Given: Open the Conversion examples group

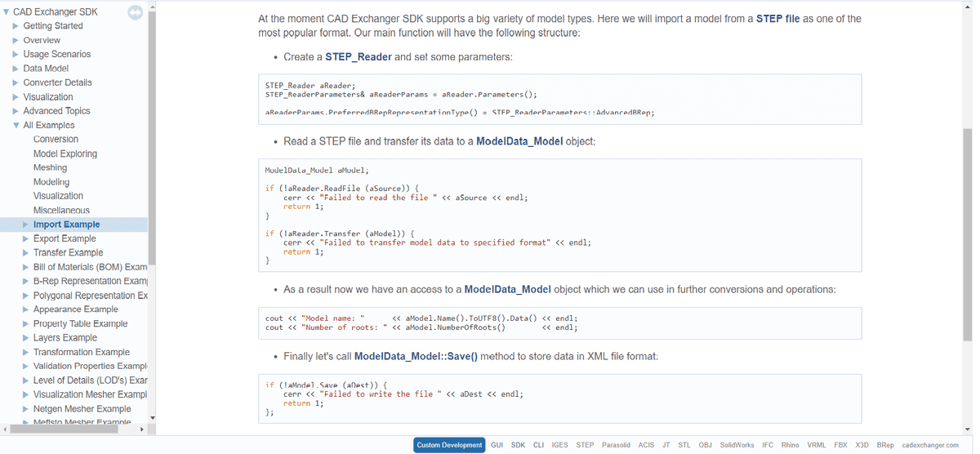Looking at the screenshot, I should 56,140.
